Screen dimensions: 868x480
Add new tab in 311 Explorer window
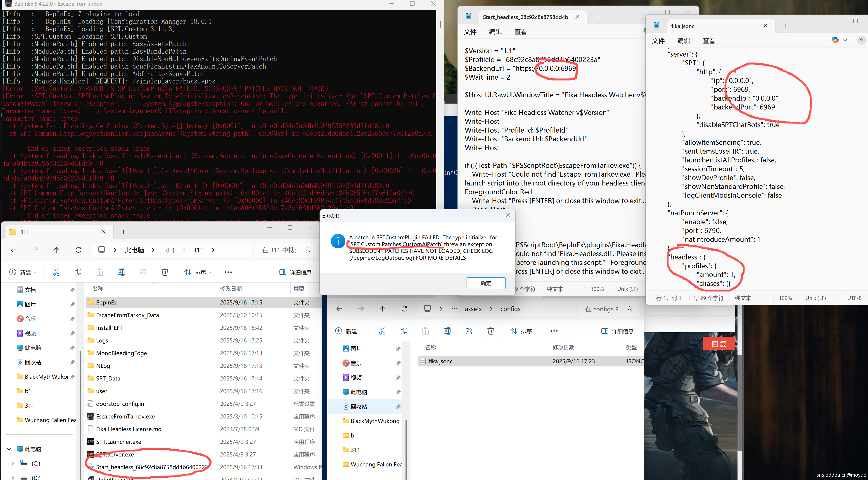(x=123, y=232)
